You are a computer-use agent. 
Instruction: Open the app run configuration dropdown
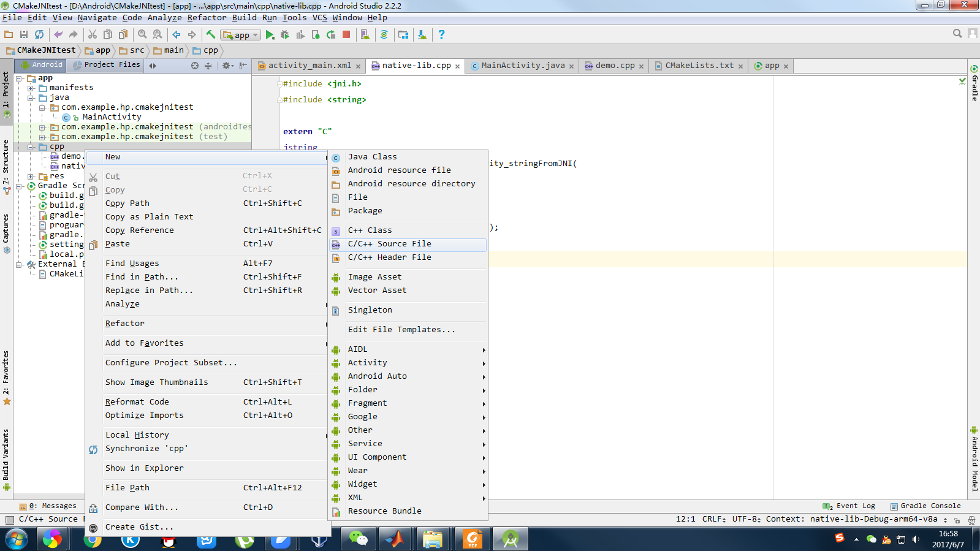tap(241, 35)
